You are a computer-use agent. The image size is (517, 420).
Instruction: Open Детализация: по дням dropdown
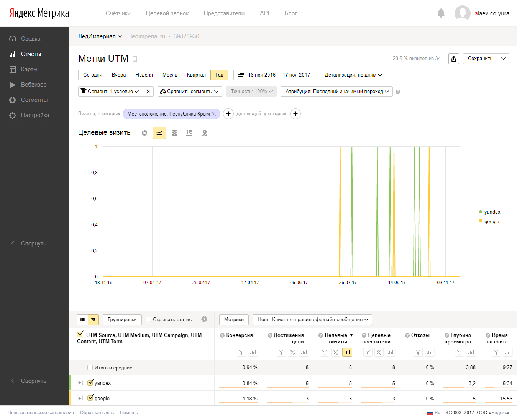(x=353, y=75)
